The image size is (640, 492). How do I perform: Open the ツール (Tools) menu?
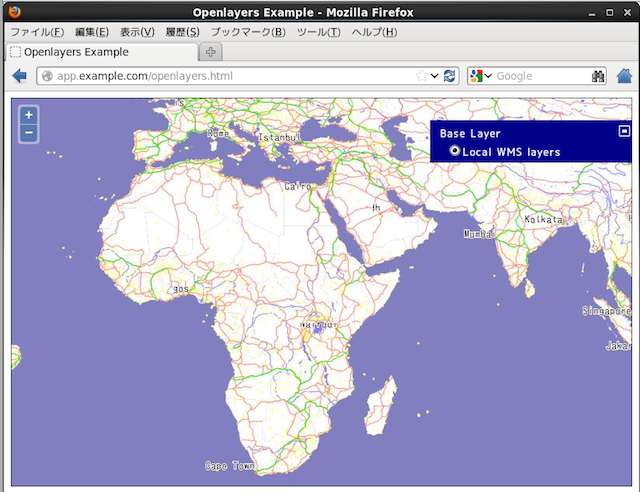[x=318, y=32]
